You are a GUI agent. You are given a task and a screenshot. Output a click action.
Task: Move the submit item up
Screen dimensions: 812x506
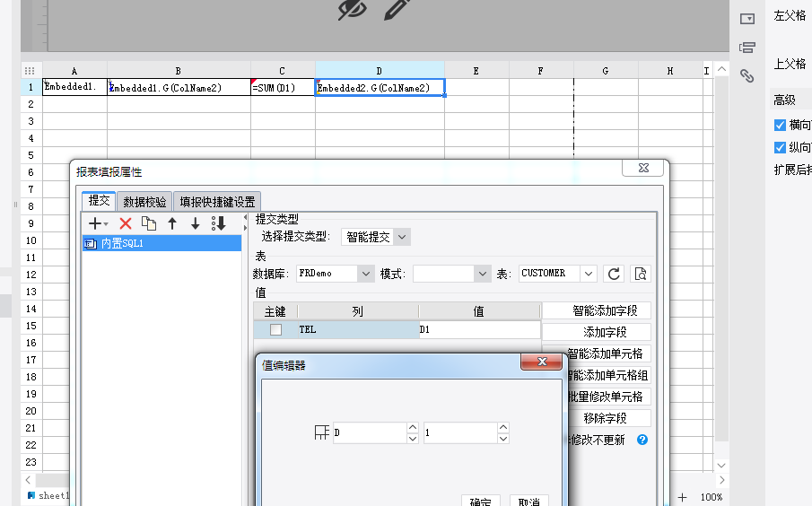[x=172, y=223]
